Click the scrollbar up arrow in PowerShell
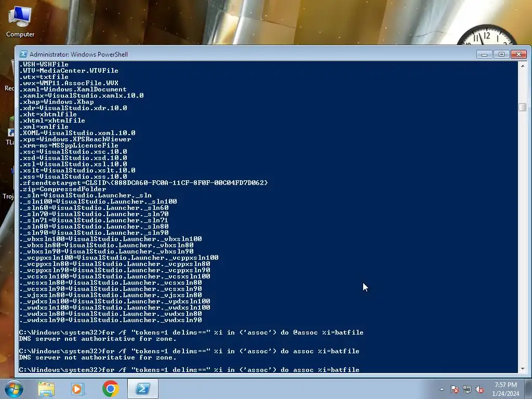 pyautogui.click(x=523, y=66)
